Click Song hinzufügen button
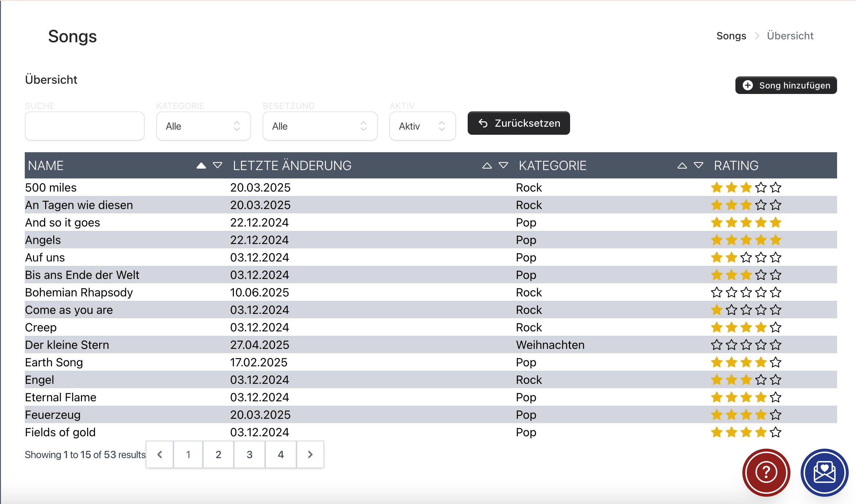 [x=786, y=85]
